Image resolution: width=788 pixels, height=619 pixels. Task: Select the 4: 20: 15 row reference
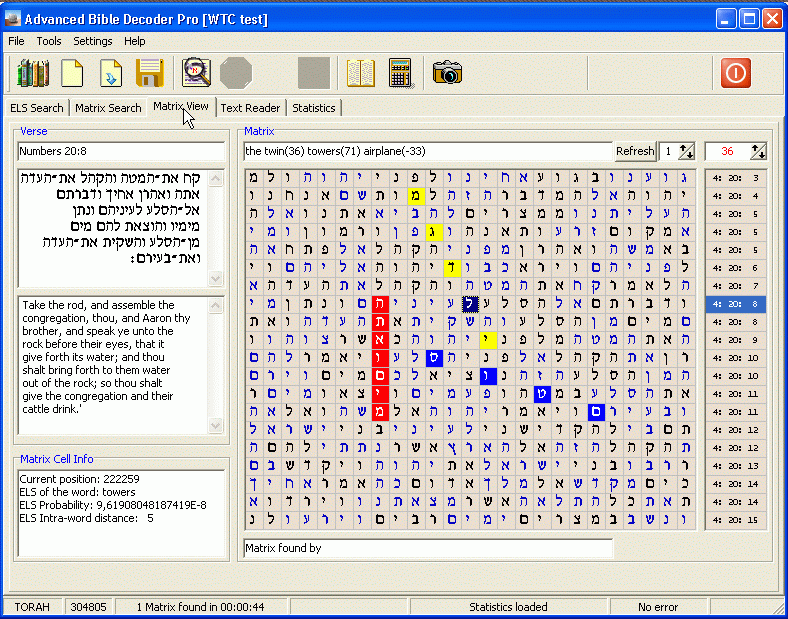click(x=736, y=520)
